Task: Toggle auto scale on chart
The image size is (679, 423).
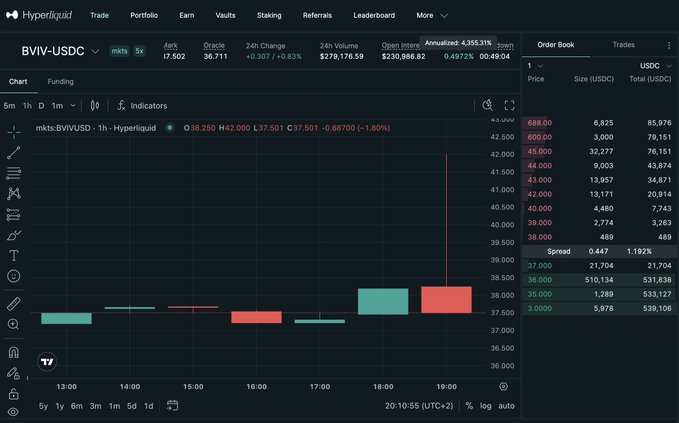Action: coord(506,406)
